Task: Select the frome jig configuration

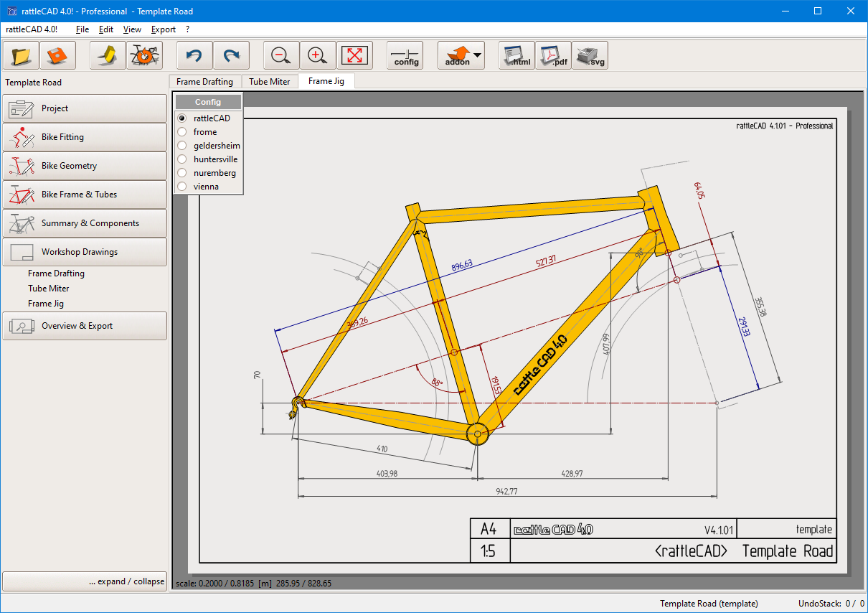Action: tap(182, 132)
